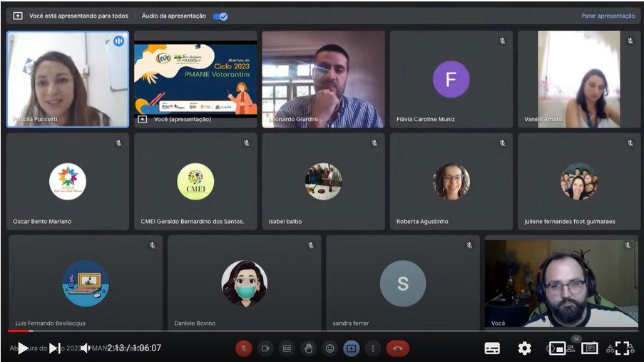The width and height of the screenshot is (644, 362).
Task: Click the 2:13 / 1:06:07 time display
Action: pos(134,348)
